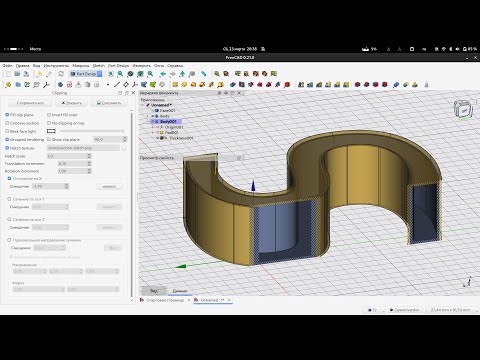Viewport: 480px width, 360px height.
Task: Click the Create body icon
Action: [60, 85]
